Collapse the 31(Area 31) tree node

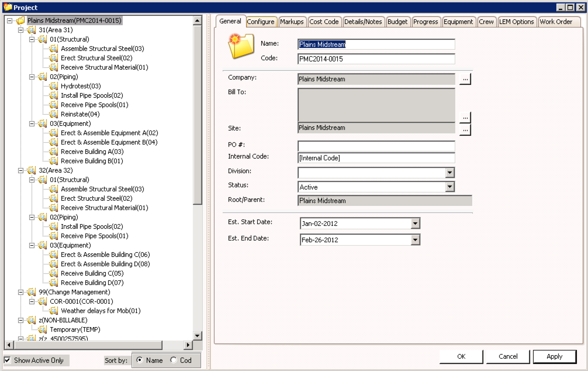click(x=21, y=30)
